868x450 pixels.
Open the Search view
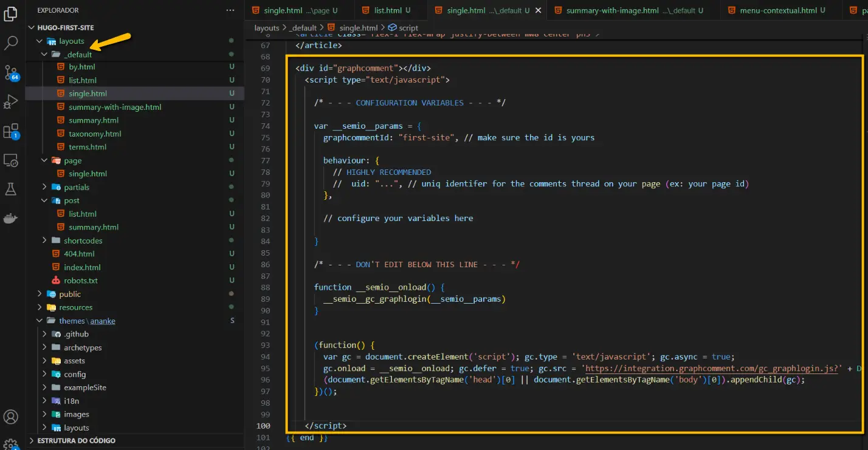(12, 43)
